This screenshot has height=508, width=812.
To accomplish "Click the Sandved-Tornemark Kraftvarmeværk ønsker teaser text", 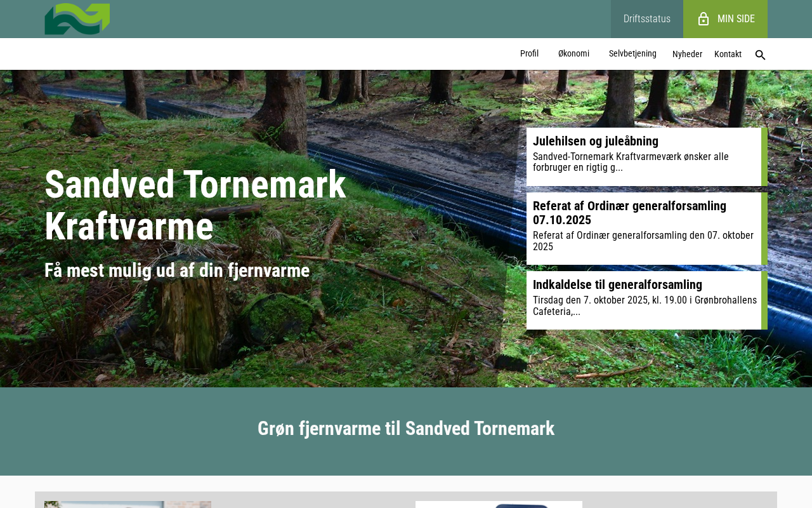I will pyautogui.click(x=631, y=162).
